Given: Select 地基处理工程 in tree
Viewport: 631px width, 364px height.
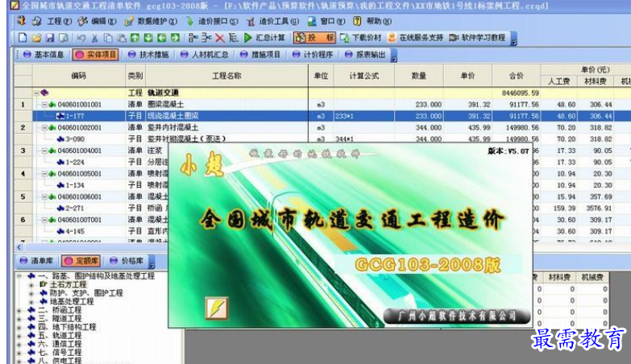Looking at the screenshot, I should tap(72, 302).
